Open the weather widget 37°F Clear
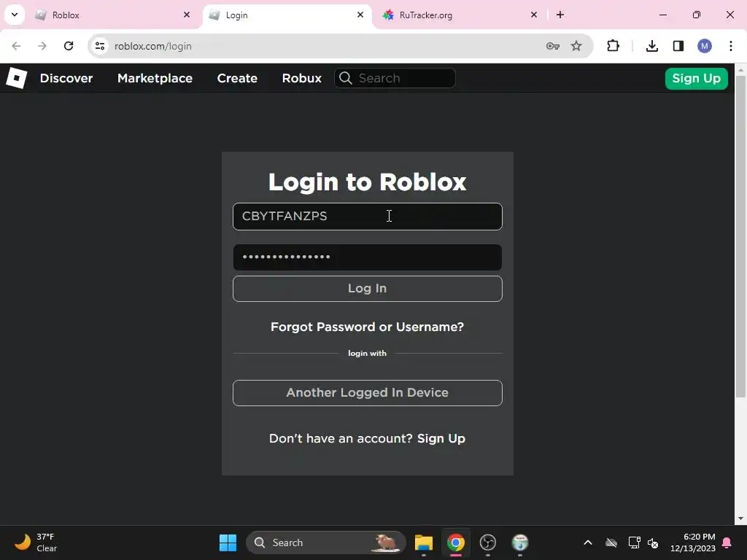The width and height of the screenshot is (747, 560). [x=36, y=542]
